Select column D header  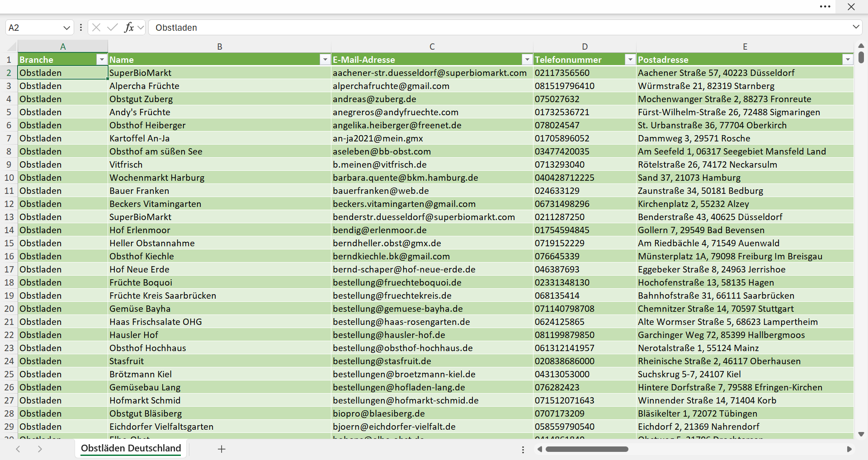(x=585, y=46)
